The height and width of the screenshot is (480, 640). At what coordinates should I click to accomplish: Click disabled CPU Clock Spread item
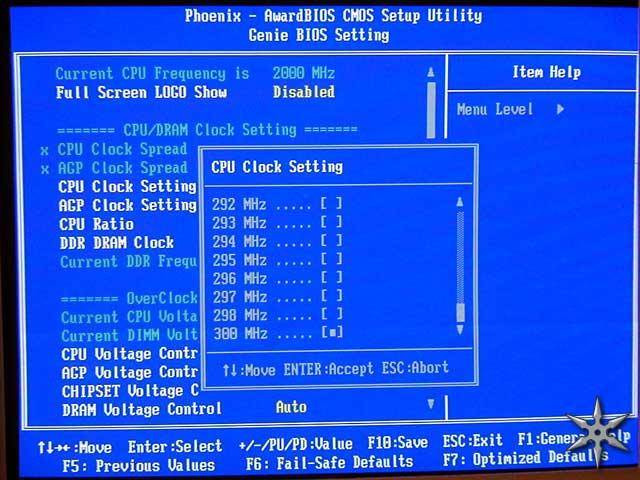point(114,149)
